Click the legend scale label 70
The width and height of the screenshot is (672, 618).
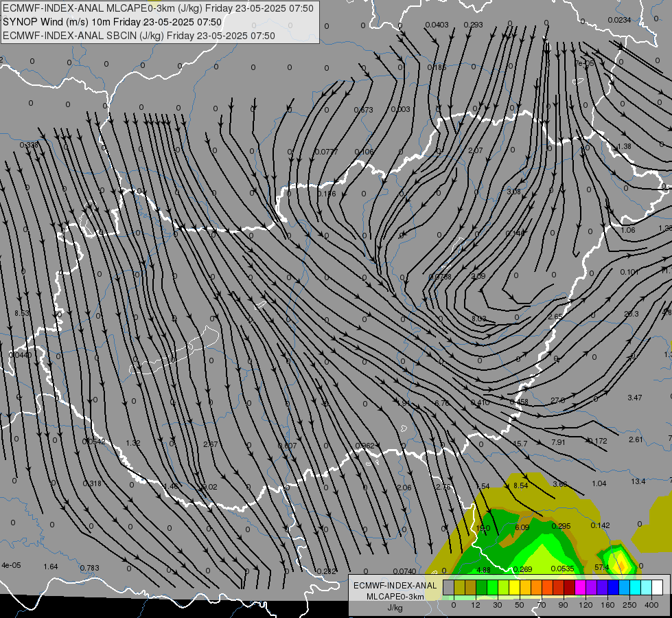point(542,605)
